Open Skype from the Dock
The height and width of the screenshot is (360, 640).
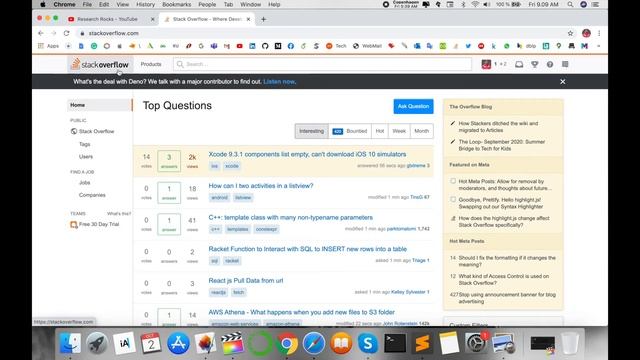click(x=368, y=343)
